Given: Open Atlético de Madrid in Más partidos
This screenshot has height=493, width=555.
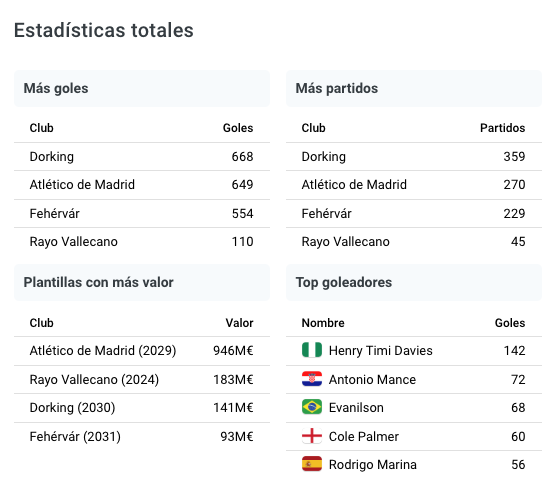Looking at the screenshot, I should click(354, 184).
